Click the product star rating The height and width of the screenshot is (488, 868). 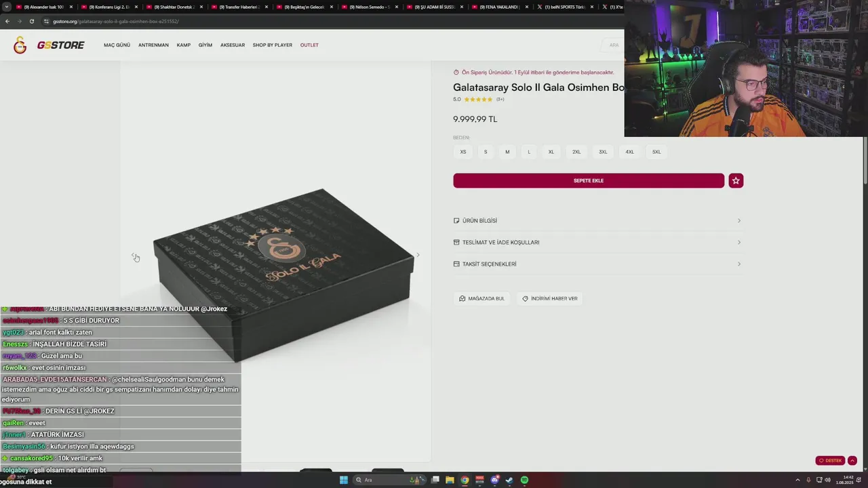pos(478,100)
